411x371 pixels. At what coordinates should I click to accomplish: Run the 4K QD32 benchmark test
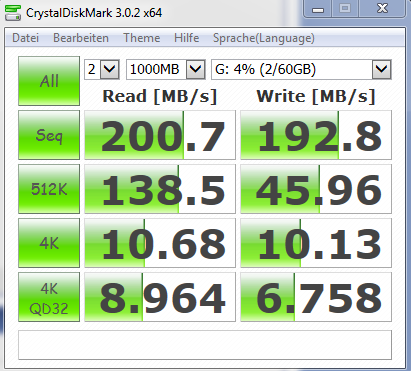[49, 297]
